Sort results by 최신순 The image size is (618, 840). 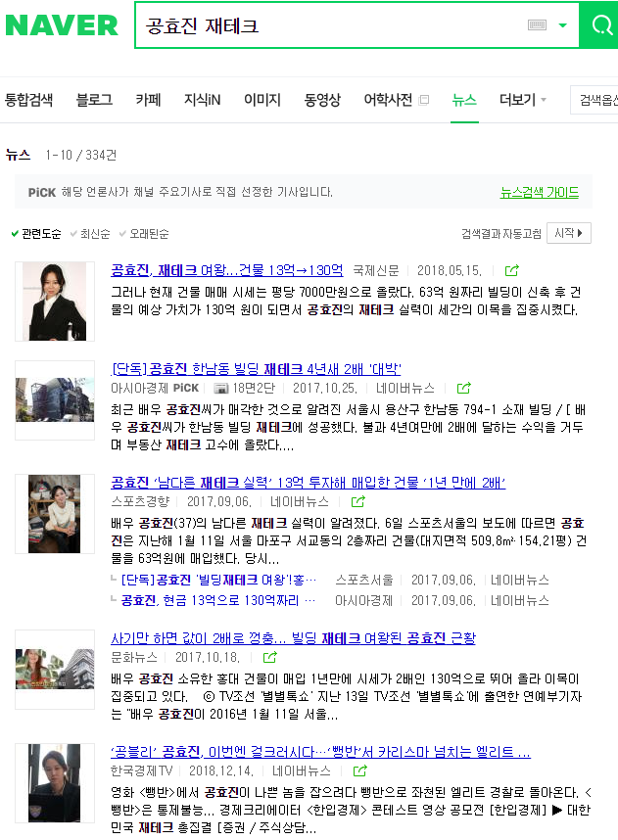click(94, 234)
